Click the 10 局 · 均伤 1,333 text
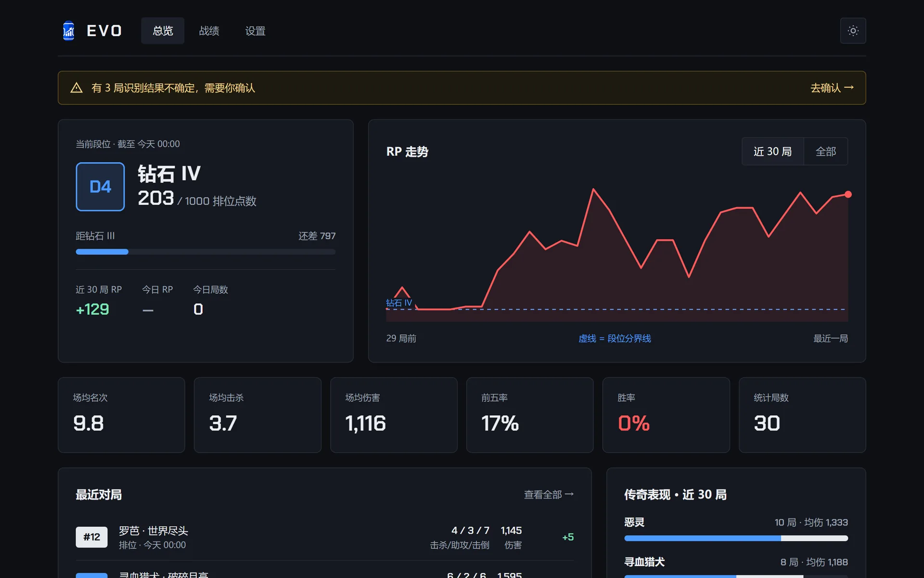The image size is (924, 578). pyautogui.click(x=811, y=523)
